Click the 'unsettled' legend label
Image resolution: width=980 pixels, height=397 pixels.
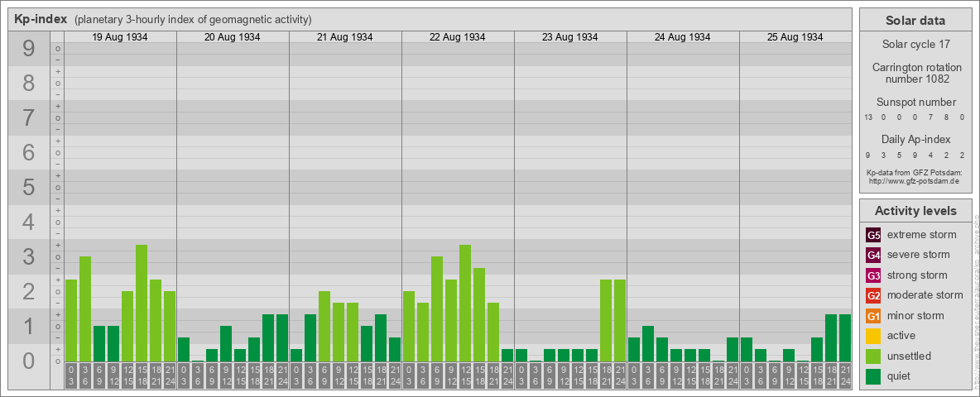point(910,356)
